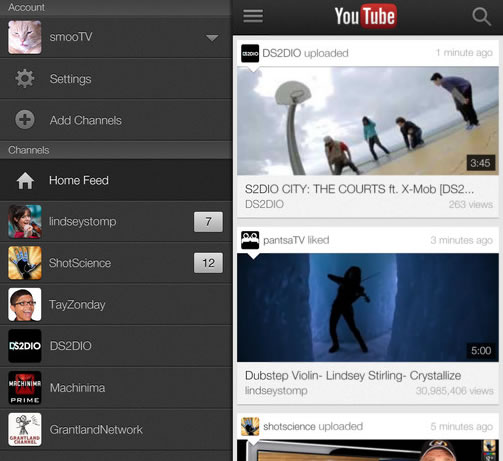
Task: Click the TayZonday channel avatar
Action: pyautogui.click(x=25, y=304)
